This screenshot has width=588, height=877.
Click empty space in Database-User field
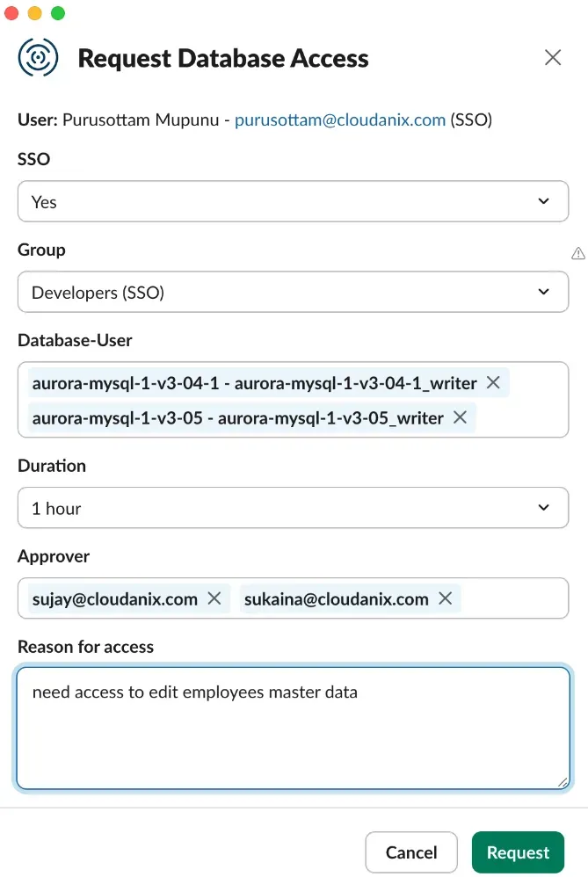point(523,417)
